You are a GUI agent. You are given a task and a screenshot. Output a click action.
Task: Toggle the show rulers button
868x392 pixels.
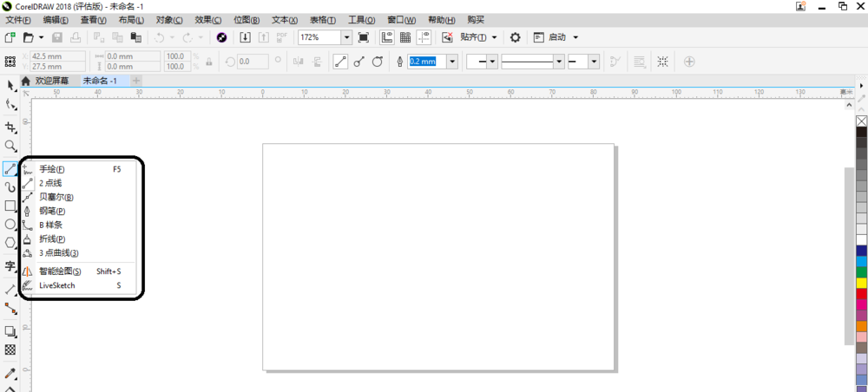[386, 38]
